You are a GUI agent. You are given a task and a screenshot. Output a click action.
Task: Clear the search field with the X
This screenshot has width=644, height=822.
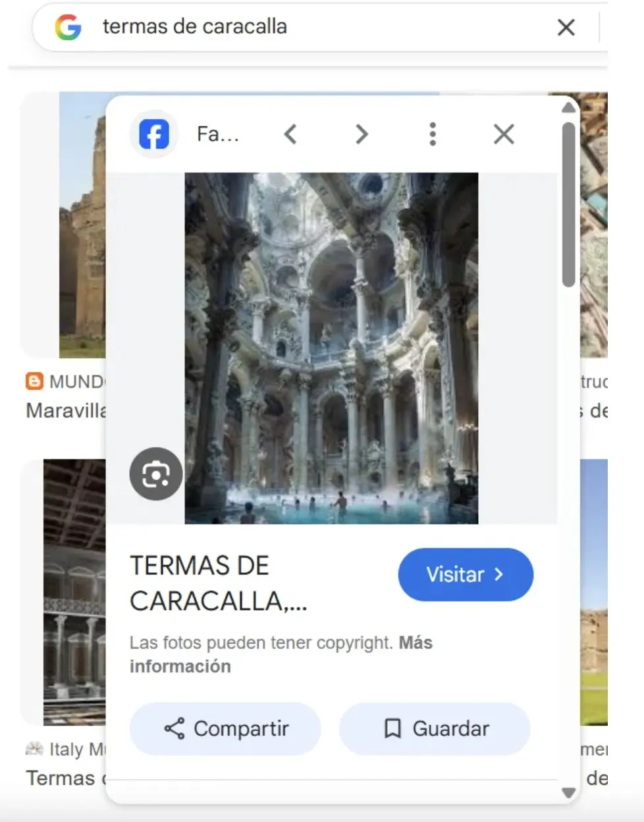(x=566, y=28)
